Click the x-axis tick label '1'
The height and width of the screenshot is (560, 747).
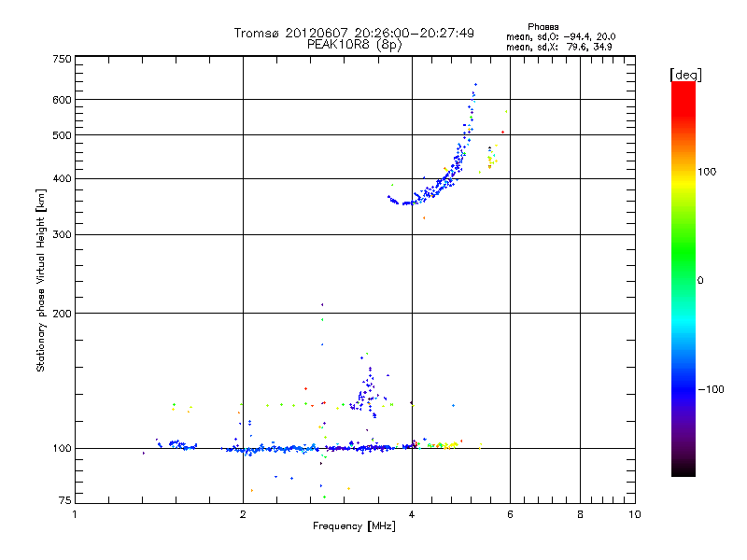tap(75, 515)
